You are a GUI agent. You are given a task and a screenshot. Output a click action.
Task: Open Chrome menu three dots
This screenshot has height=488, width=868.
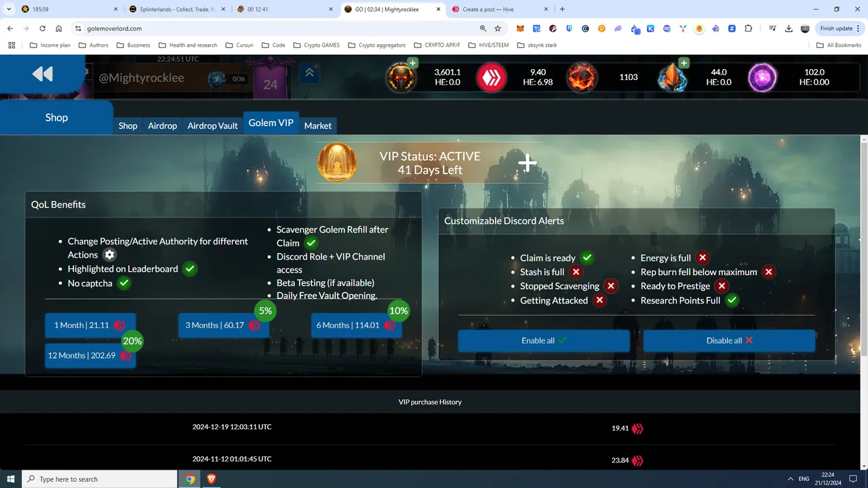pos(859,28)
